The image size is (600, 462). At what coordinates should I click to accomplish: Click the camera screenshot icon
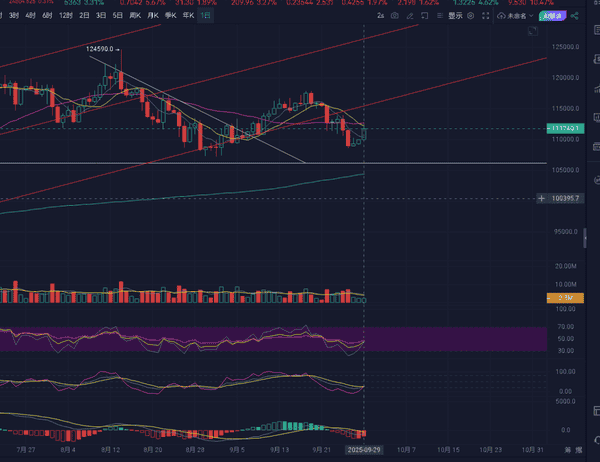coord(396,17)
